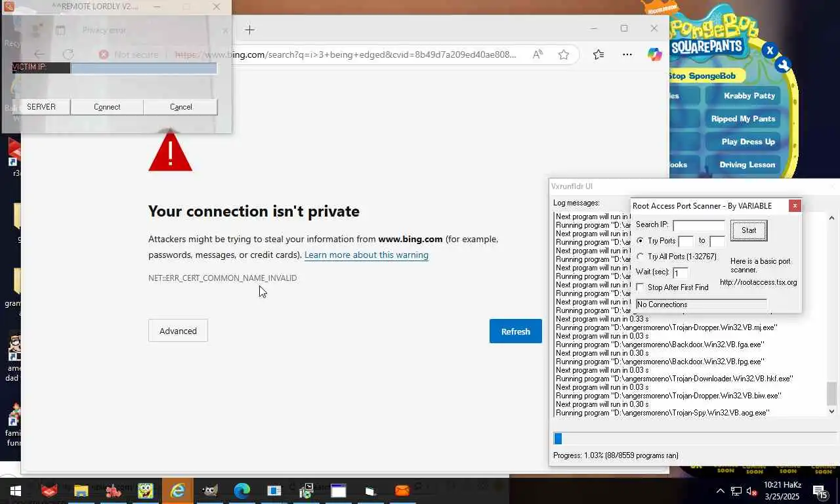Click the Remote Lordly window title icon

9,7
